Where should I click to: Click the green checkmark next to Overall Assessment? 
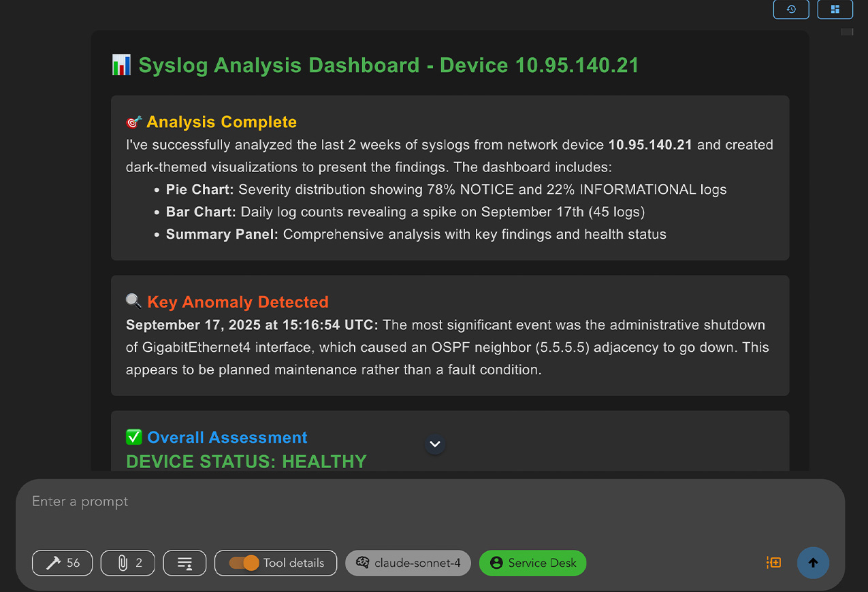(134, 438)
